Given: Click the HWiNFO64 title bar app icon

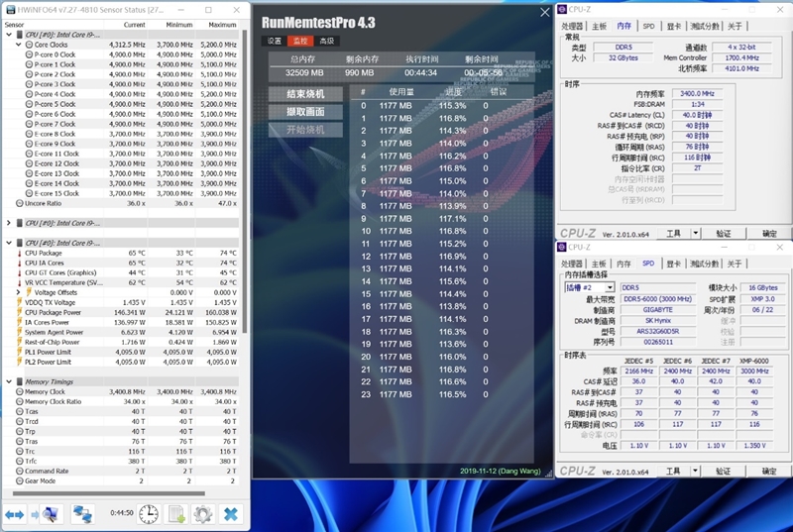Looking at the screenshot, I should tap(10, 10).
